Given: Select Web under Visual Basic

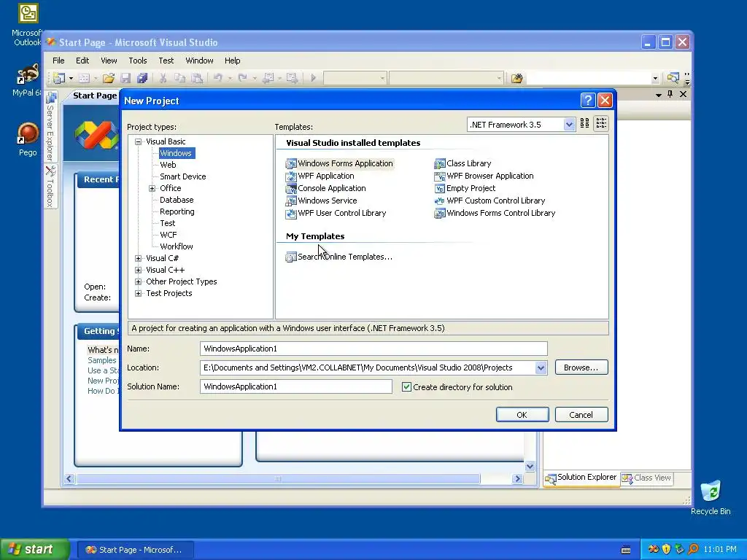Looking at the screenshot, I should tap(168, 165).
